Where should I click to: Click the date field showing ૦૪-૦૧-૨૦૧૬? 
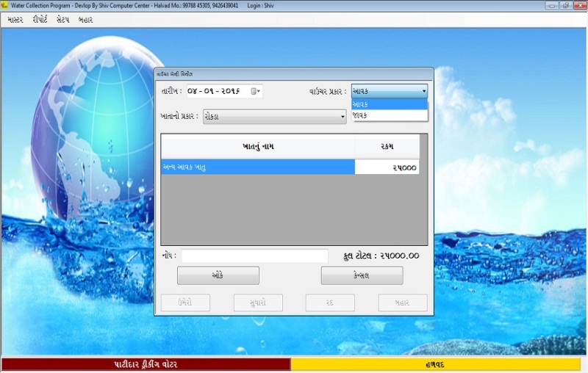click(217, 92)
